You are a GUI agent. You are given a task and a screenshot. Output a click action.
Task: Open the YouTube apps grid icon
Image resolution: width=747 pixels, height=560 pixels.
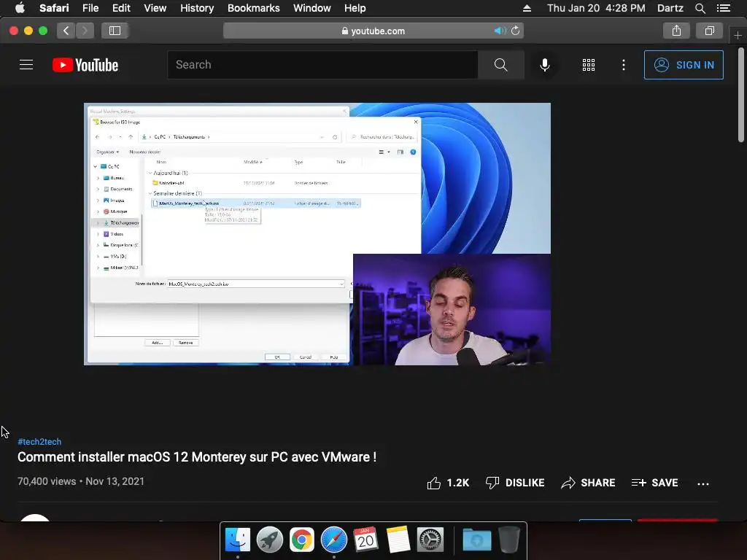pyautogui.click(x=589, y=65)
